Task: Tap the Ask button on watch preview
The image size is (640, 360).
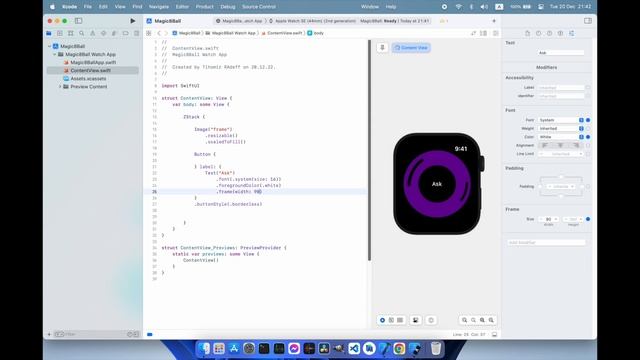Action: (x=437, y=184)
